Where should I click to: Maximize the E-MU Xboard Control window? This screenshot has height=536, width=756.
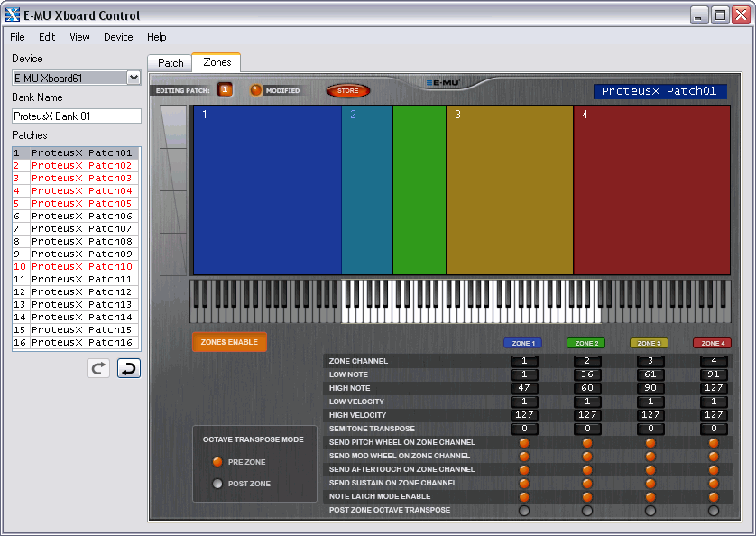pyautogui.click(x=720, y=15)
